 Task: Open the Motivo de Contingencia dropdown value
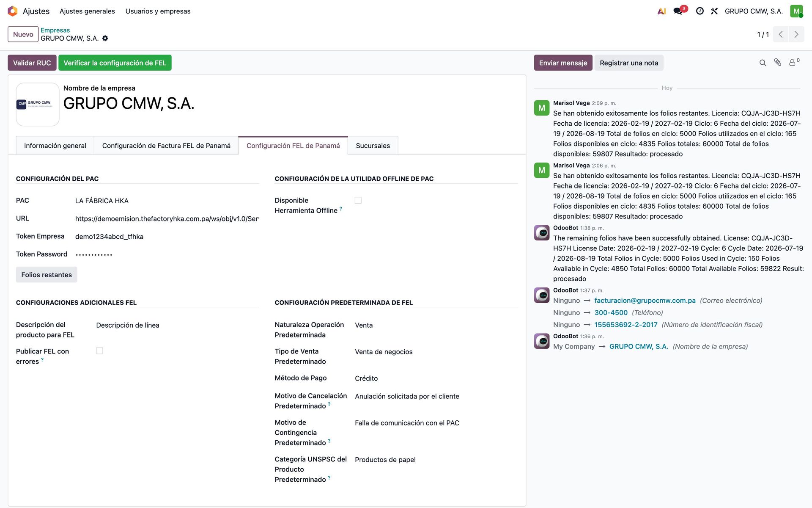click(436, 423)
